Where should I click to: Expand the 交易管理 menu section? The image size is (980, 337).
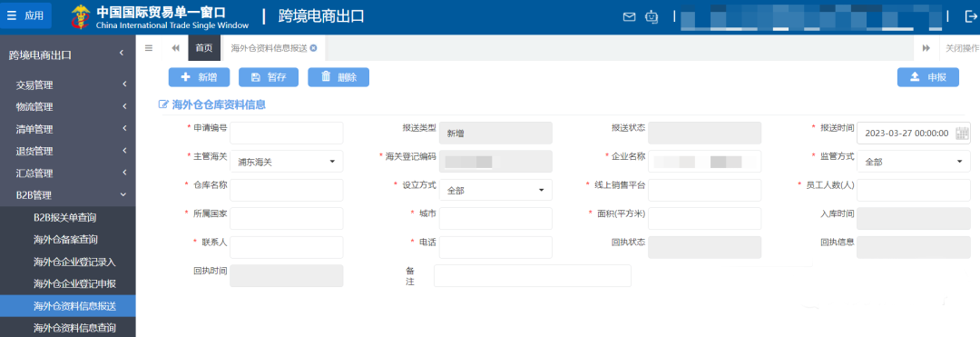(x=67, y=85)
